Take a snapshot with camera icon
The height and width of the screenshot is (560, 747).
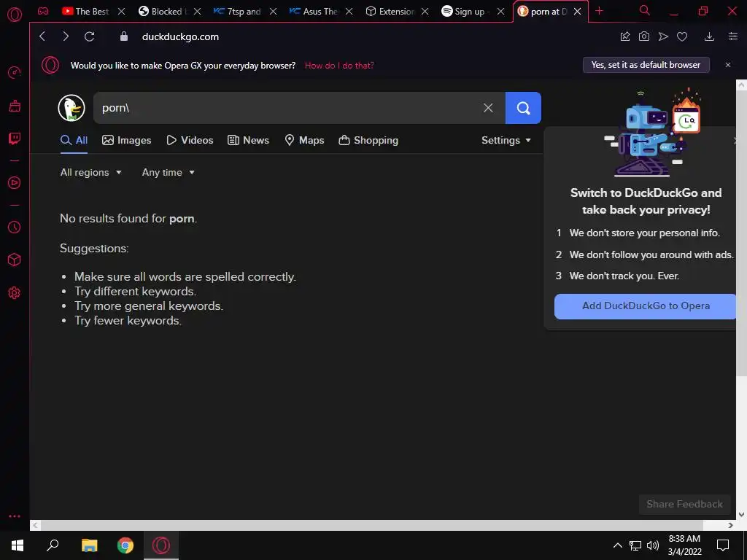click(x=644, y=36)
